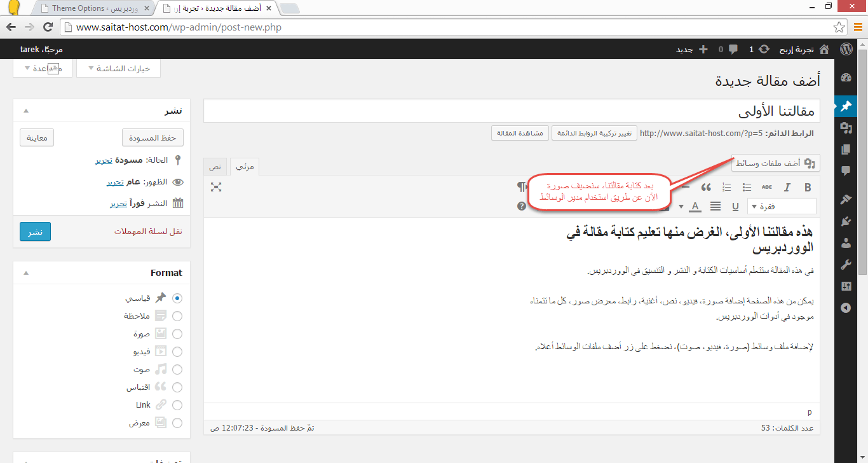868x463 pixels.
Task: Select the ملاحظة post format
Action: [x=177, y=315]
